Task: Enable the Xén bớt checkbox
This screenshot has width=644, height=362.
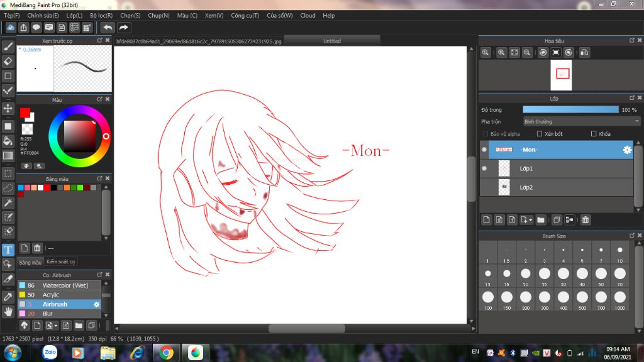Action: pos(540,134)
